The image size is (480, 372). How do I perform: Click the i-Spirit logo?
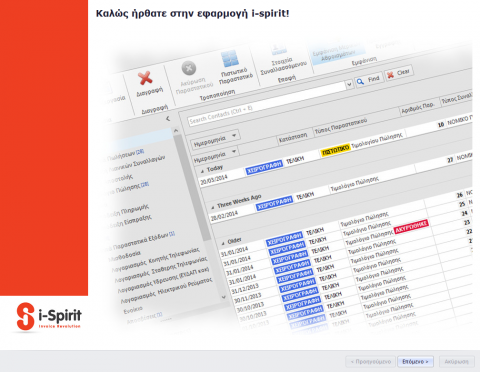click(x=48, y=316)
